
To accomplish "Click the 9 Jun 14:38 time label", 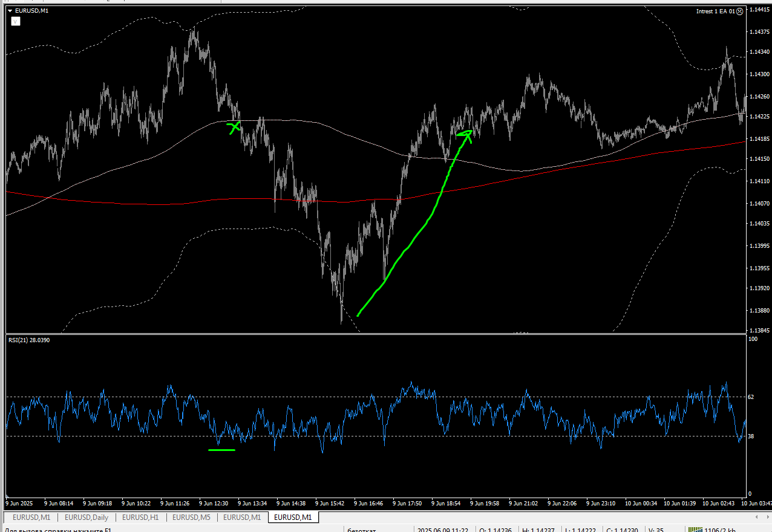I will (291, 503).
